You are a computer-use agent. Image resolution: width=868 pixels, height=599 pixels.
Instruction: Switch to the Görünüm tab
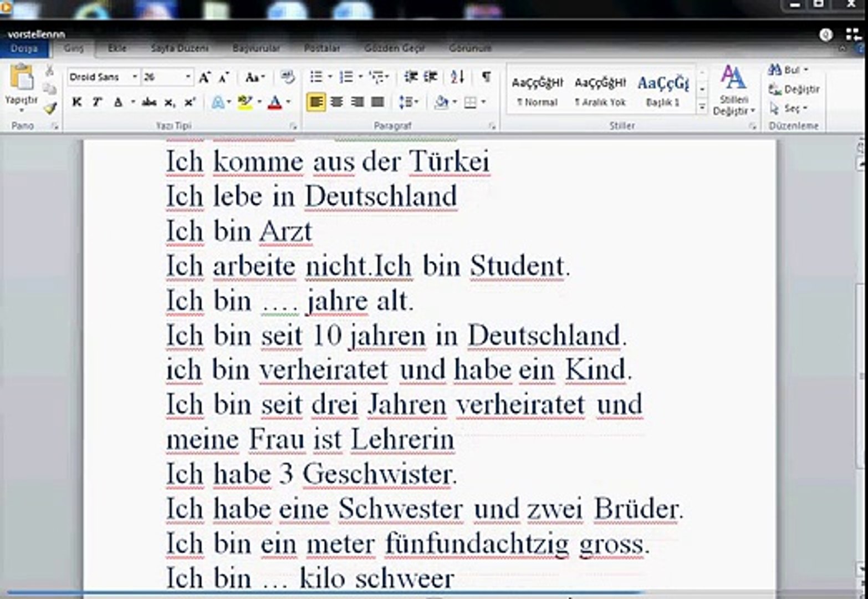tap(470, 49)
